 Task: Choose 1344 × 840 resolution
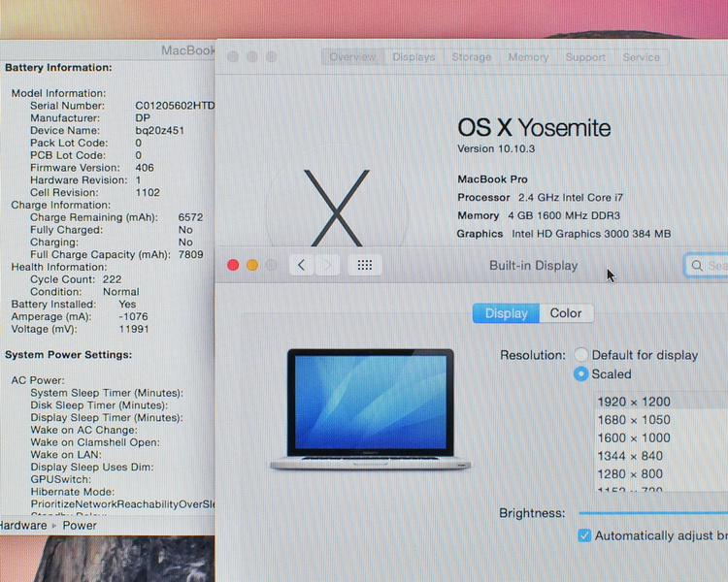pos(661,456)
